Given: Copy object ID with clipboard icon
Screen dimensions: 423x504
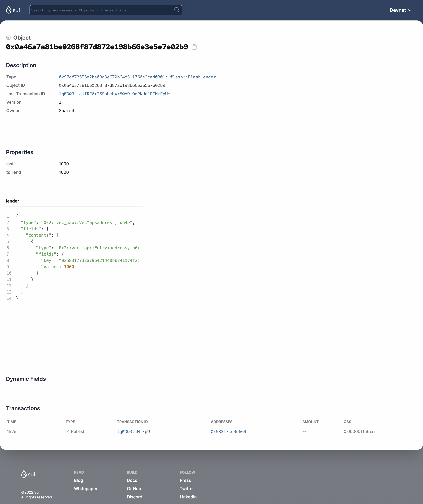Looking at the screenshot, I should [x=194, y=47].
